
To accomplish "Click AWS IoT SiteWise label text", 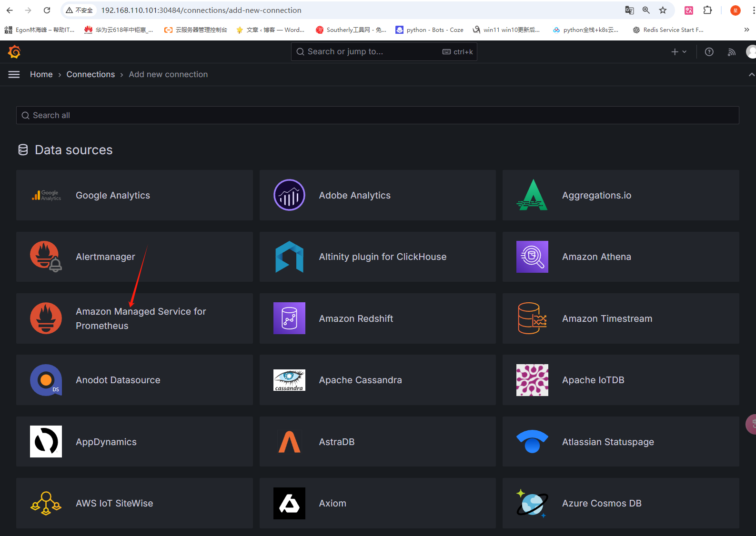I will click(114, 503).
